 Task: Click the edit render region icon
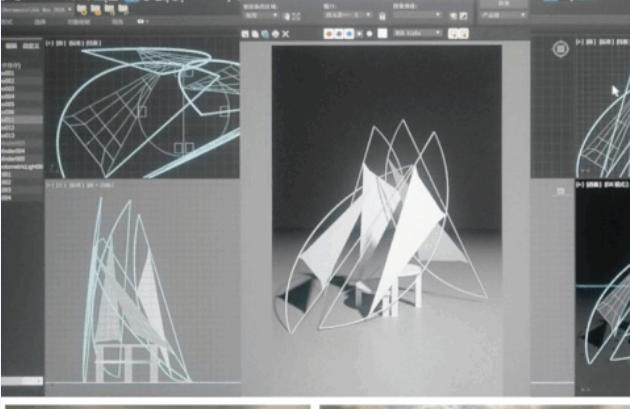click(x=286, y=16)
